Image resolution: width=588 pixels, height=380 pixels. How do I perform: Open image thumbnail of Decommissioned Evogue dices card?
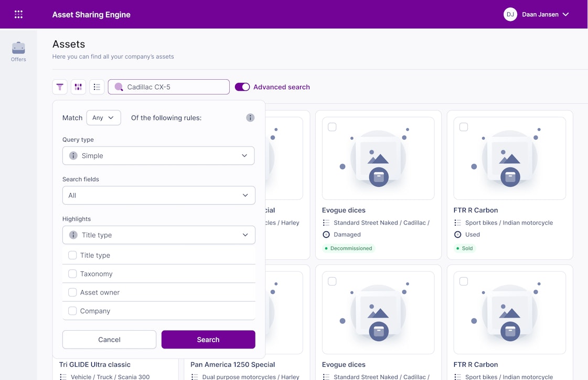378,159
